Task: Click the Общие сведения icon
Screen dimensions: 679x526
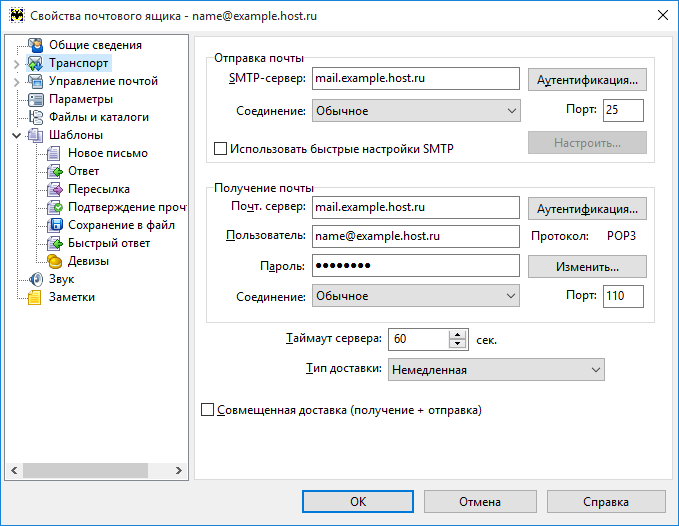Action: [36, 45]
